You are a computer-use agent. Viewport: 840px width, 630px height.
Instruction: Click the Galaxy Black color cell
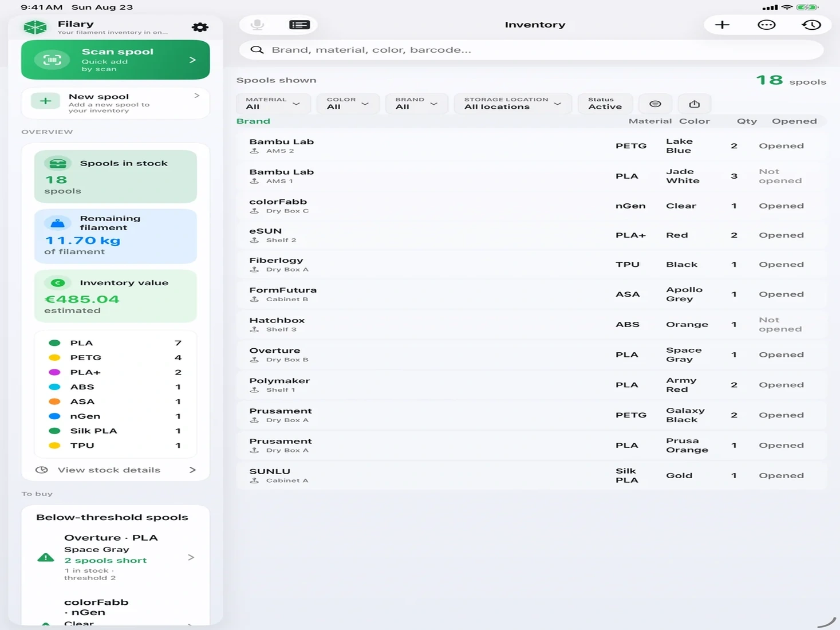(685, 415)
